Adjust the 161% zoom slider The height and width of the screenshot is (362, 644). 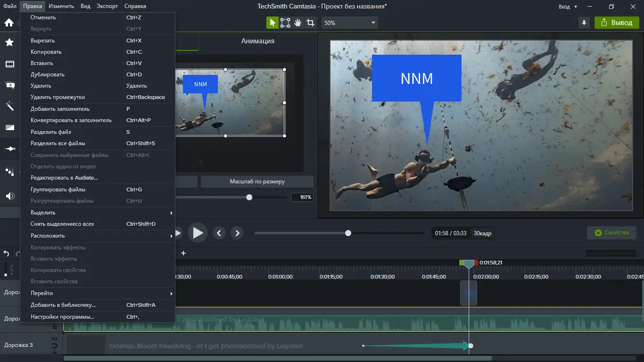coord(249,197)
